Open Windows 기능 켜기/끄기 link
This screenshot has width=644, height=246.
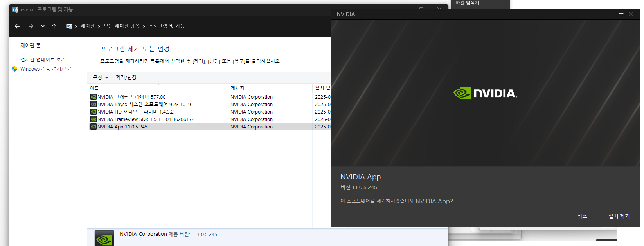point(46,69)
